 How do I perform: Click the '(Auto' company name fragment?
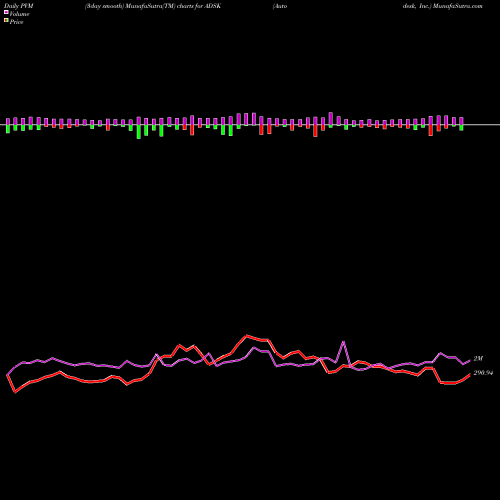pyautogui.click(x=280, y=6)
